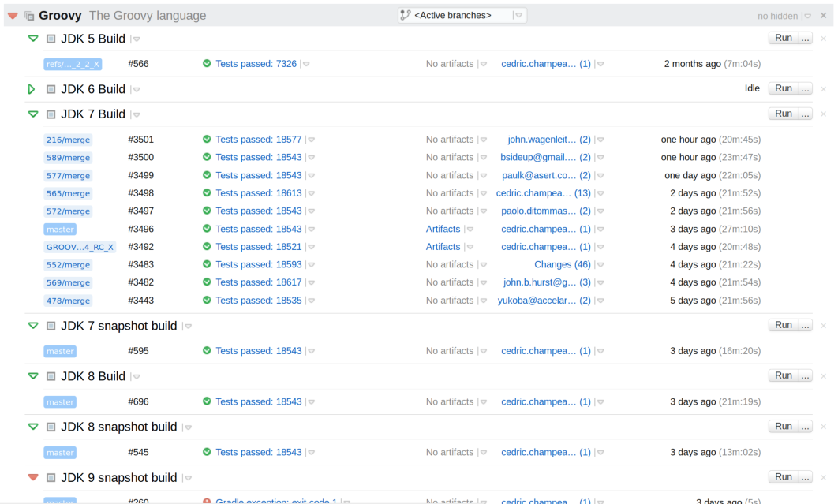Viewport: 838px width, 504px height.
Task: Open custom run options for JDK 7 Build
Action: (x=806, y=114)
